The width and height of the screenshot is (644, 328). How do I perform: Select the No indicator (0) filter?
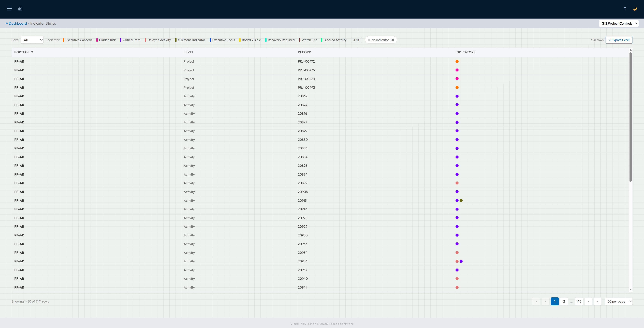[x=381, y=40]
